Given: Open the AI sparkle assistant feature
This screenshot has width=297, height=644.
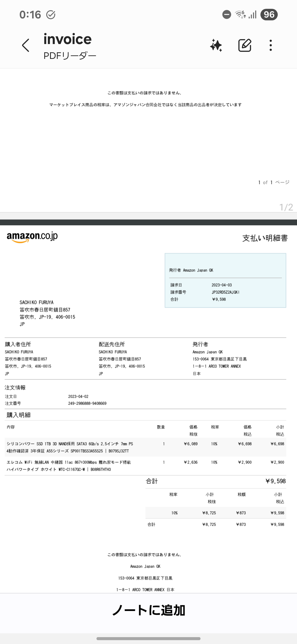Looking at the screenshot, I should [216, 45].
